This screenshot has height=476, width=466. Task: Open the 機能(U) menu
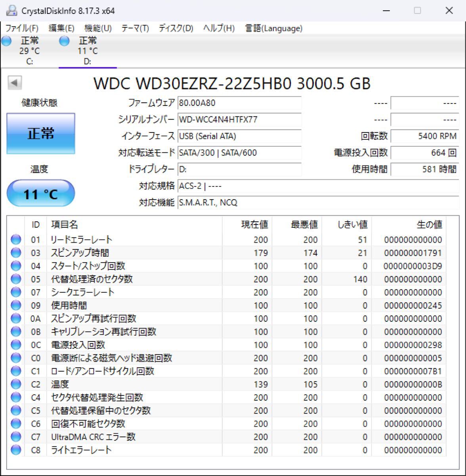(98, 28)
